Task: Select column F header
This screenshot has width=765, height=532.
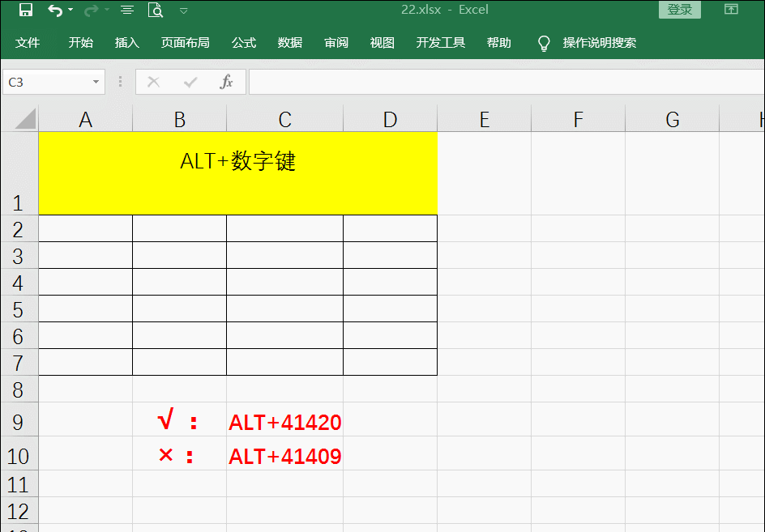Action: coord(578,120)
